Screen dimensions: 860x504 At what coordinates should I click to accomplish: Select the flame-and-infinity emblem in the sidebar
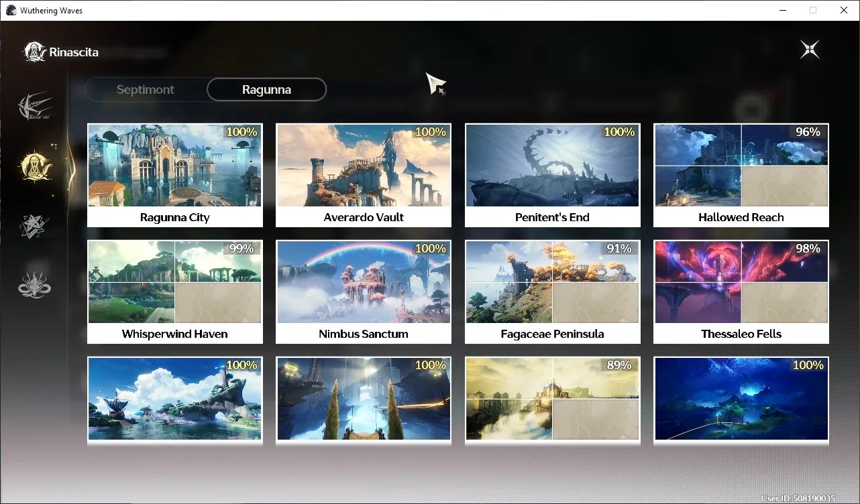coord(35,284)
